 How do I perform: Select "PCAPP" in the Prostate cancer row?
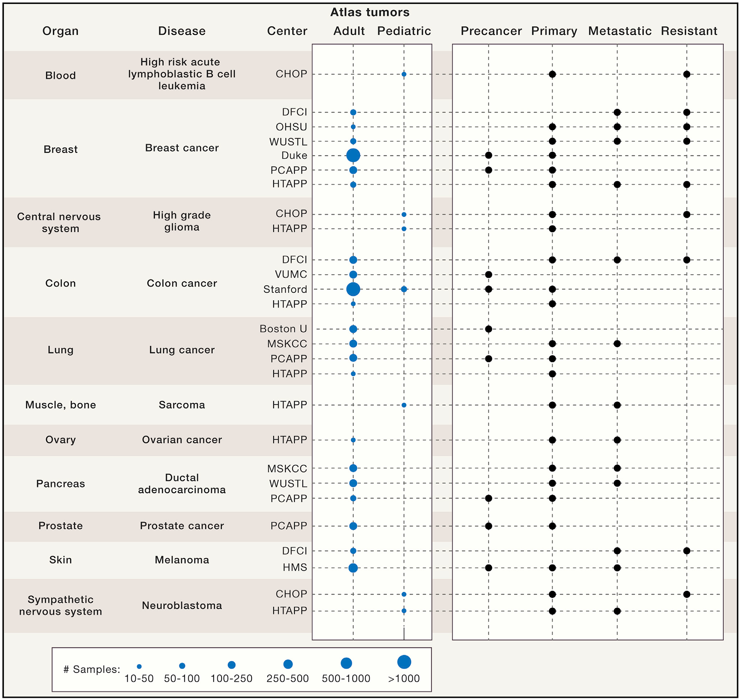[x=288, y=526]
